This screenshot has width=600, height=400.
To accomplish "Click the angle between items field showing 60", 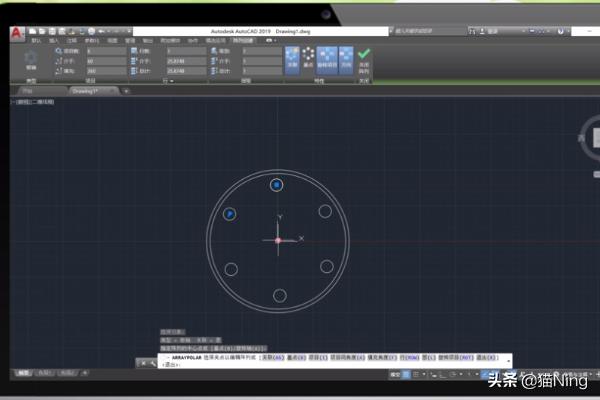I will [106, 61].
